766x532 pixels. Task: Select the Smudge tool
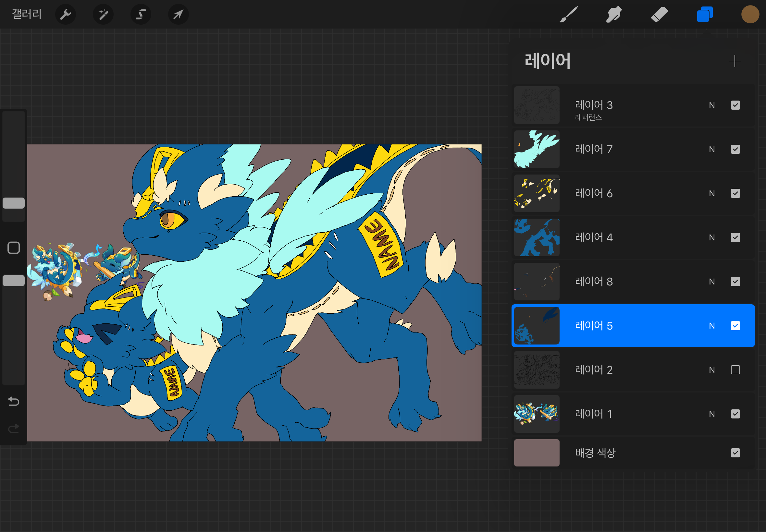(613, 14)
